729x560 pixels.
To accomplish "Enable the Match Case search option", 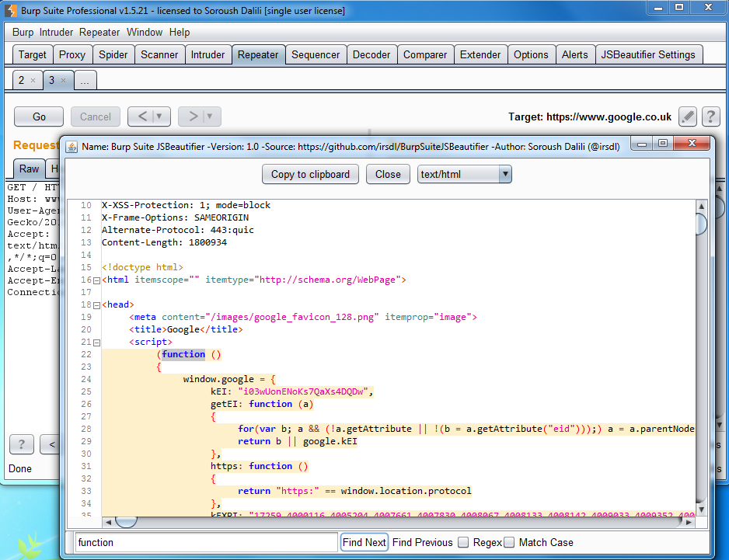I will pos(509,541).
